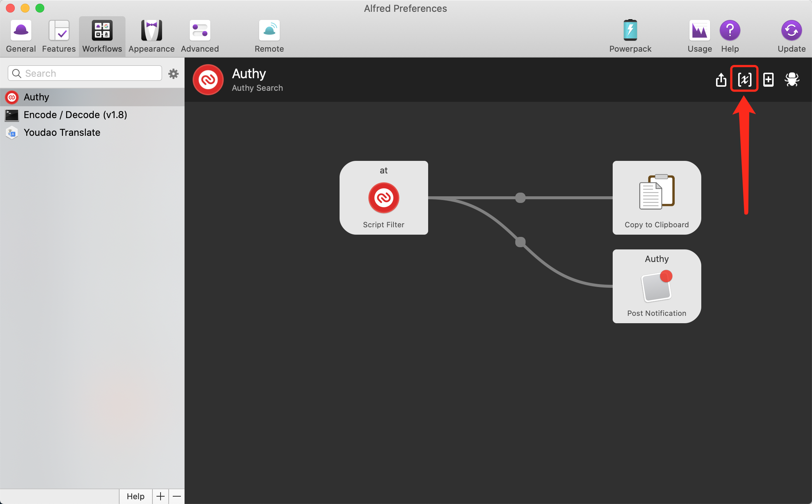Select the Youdao Translate workflow
The image size is (812, 504).
(62, 132)
